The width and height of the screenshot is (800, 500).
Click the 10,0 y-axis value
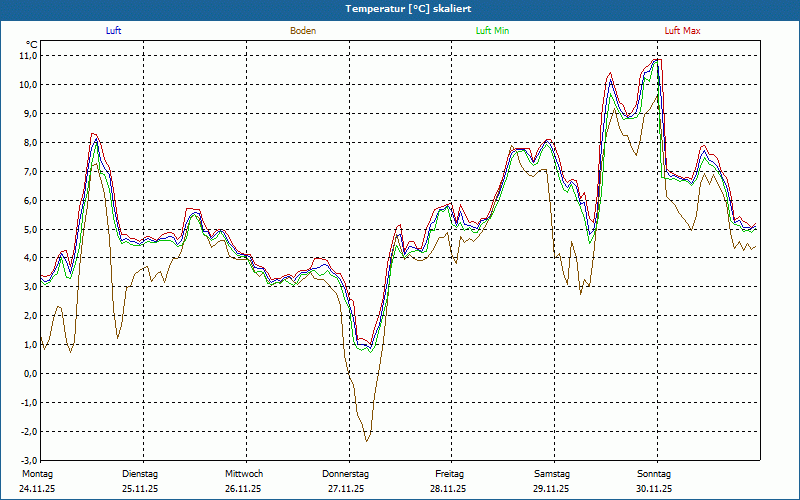[x=28, y=85]
